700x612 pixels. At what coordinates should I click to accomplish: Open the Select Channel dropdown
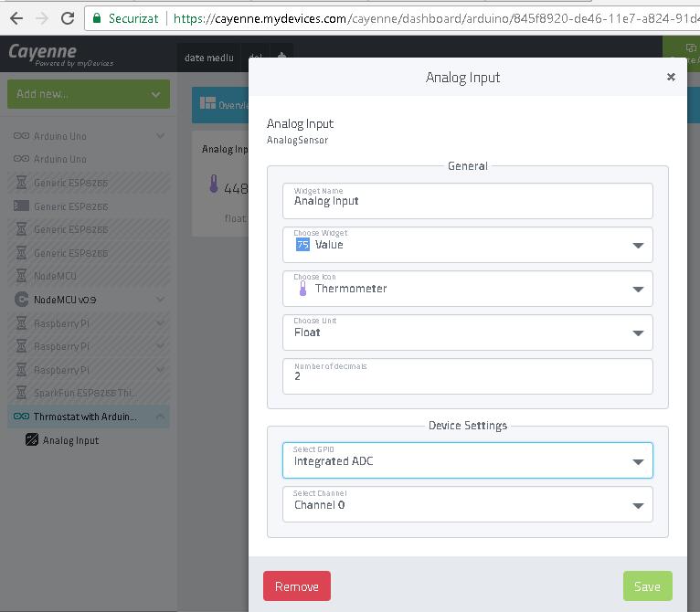pos(467,504)
